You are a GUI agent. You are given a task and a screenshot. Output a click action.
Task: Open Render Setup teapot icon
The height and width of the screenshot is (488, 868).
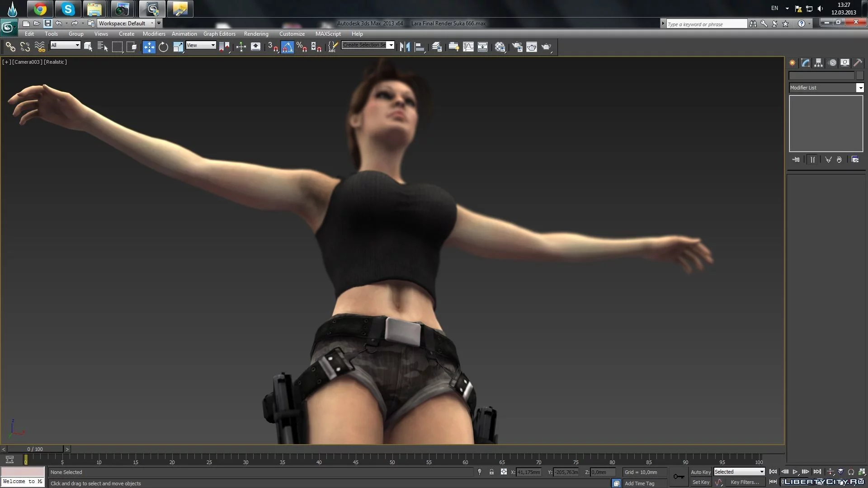pos(517,47)
